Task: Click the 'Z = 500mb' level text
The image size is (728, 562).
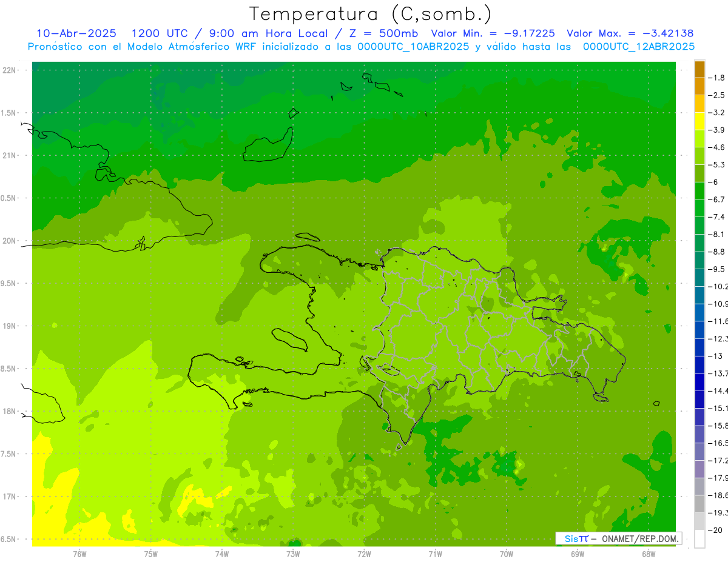Action: [383, 33]
